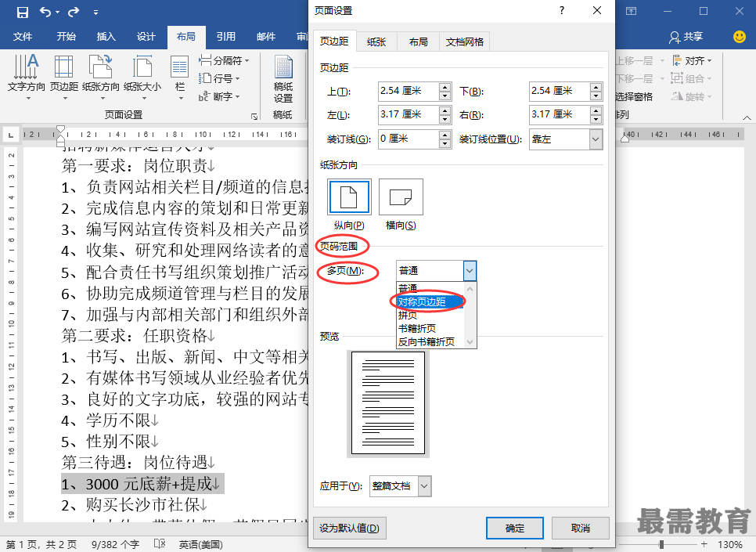Close the 页面设置 dialog
The height and width of the screenshot is (552, 756).
coord(597,11)
